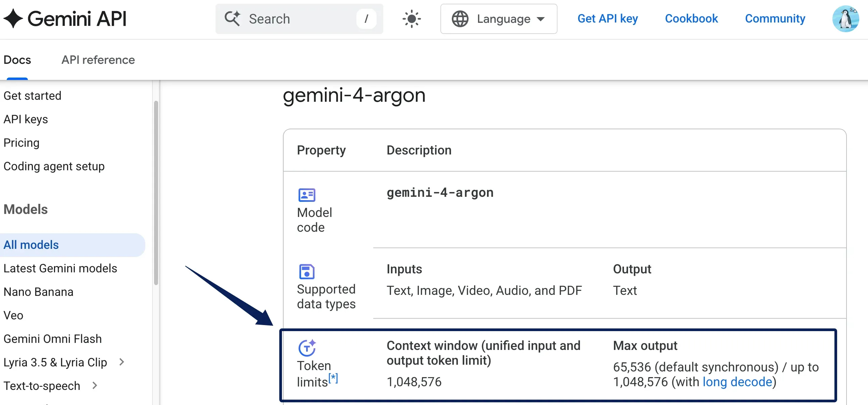
Task: Open API keys in the sidebar
Action: (x=26, y=119)
